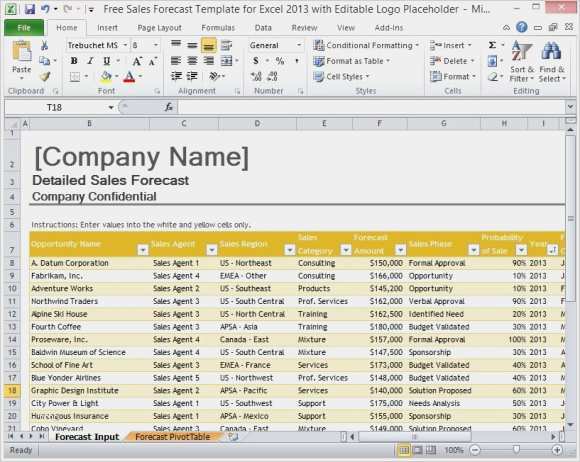This screenshot has height=462, width=580.
Task: Open the File tab
Action: [24, 28]
